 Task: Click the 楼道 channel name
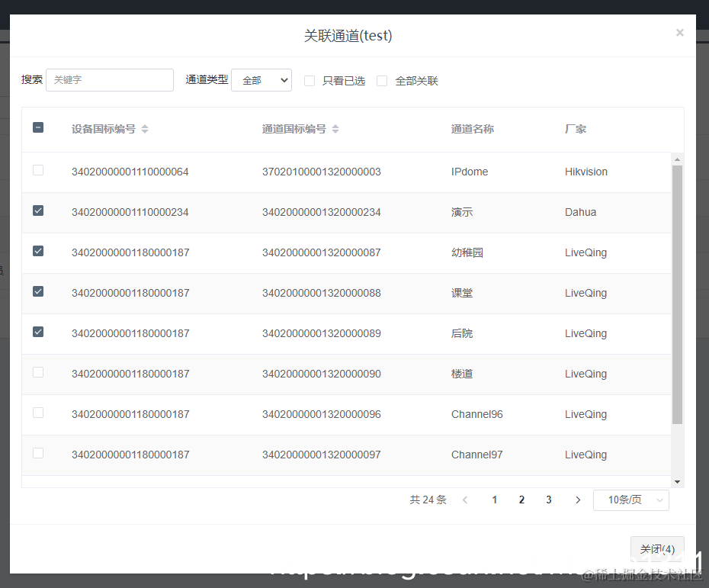point(462,374)
